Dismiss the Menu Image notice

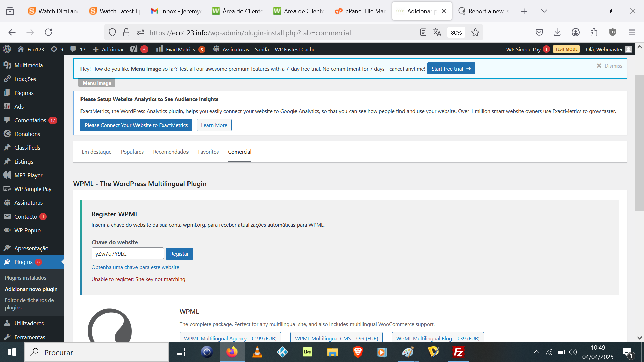(x=609, y=66)
